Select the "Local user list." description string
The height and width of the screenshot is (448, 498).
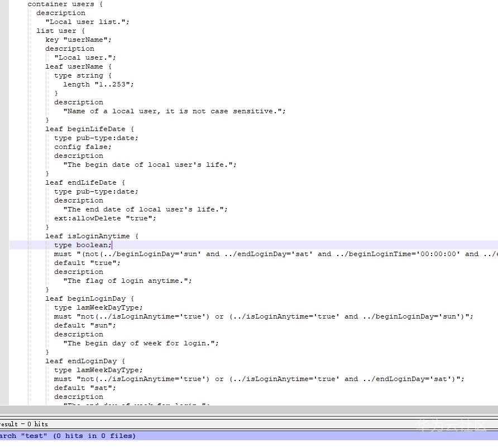click(87, 22)
